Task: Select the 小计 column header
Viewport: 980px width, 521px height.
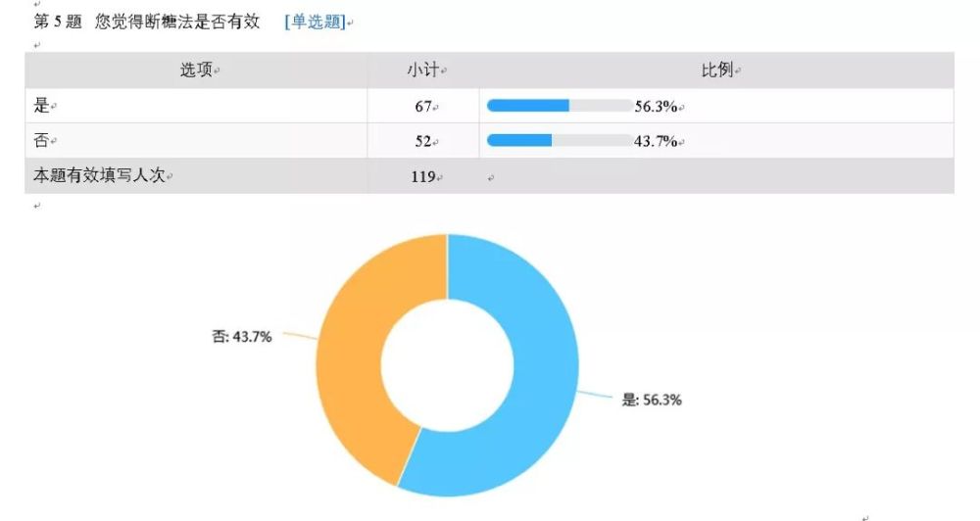Action: 423,70
